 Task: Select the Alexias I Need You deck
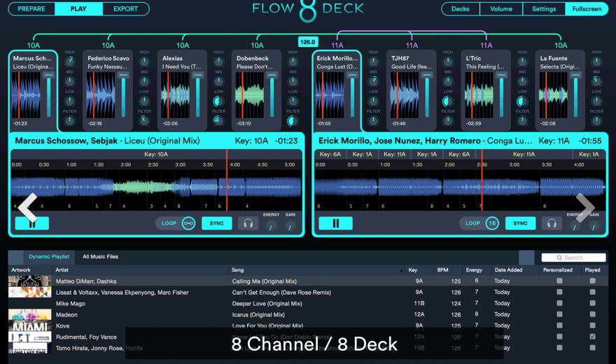click(182, 90)
